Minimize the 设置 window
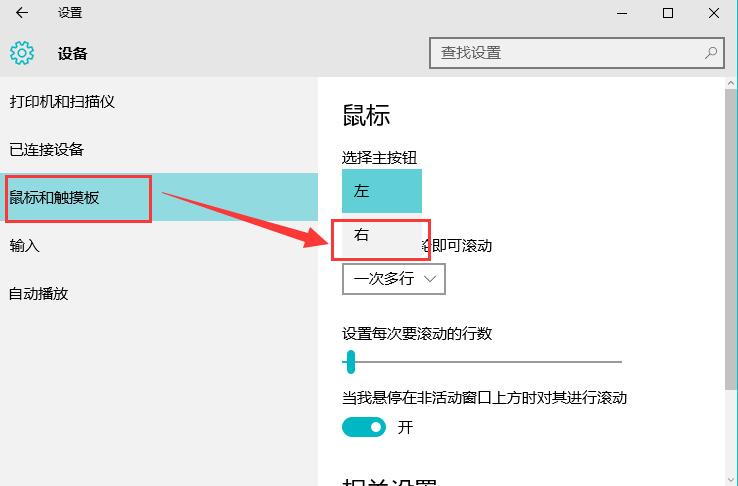 point(622,13)
